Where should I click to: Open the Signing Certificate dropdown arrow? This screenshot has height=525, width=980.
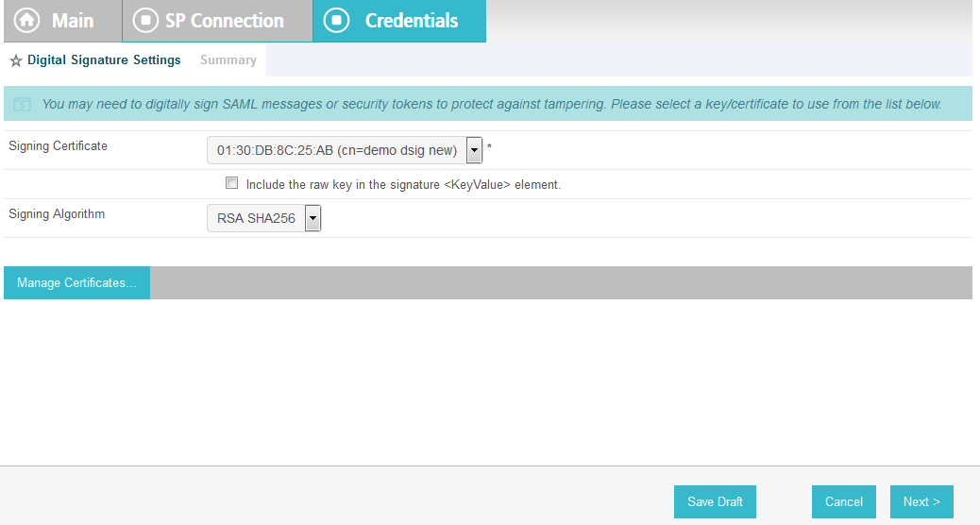(x=474, y=150)
